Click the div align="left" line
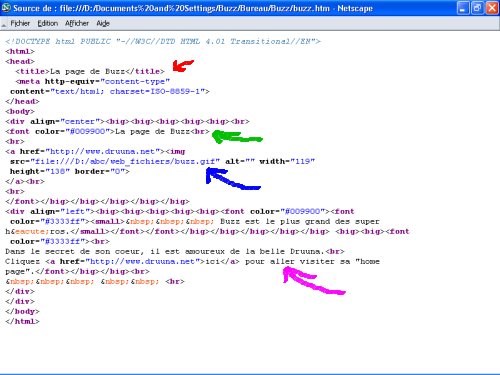The image size is (500, 375). coord(180,211)
